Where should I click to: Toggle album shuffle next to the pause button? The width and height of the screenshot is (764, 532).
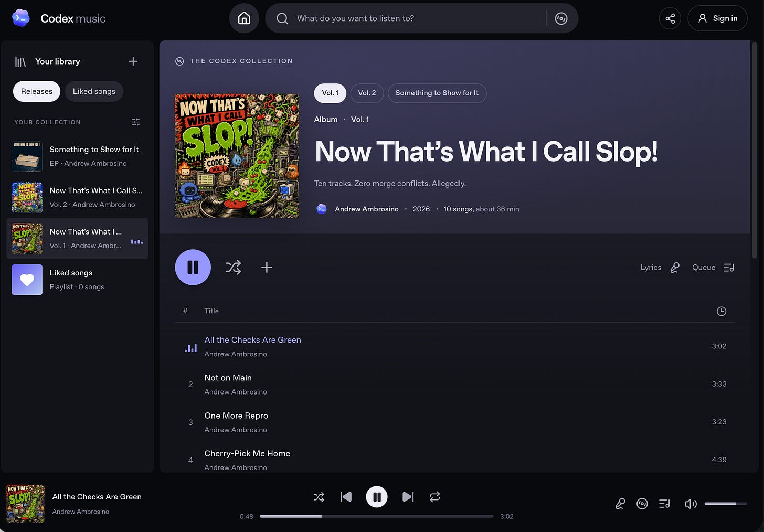coord(234,268)
